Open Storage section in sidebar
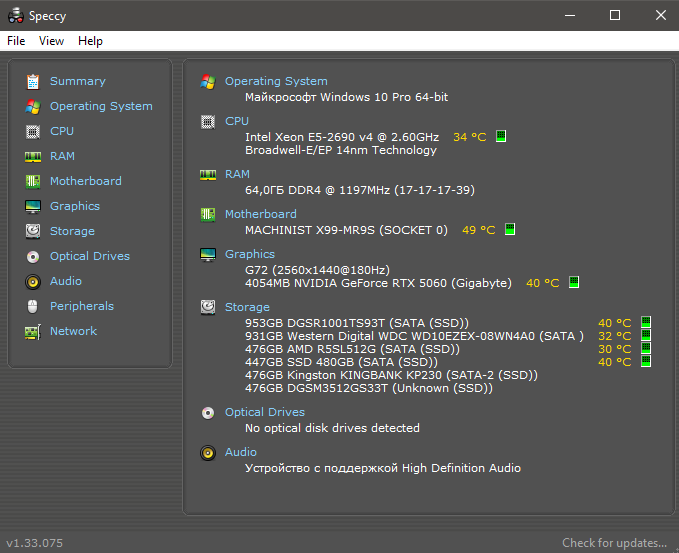Viewport: 679px width, 553px height. point(72,231)
